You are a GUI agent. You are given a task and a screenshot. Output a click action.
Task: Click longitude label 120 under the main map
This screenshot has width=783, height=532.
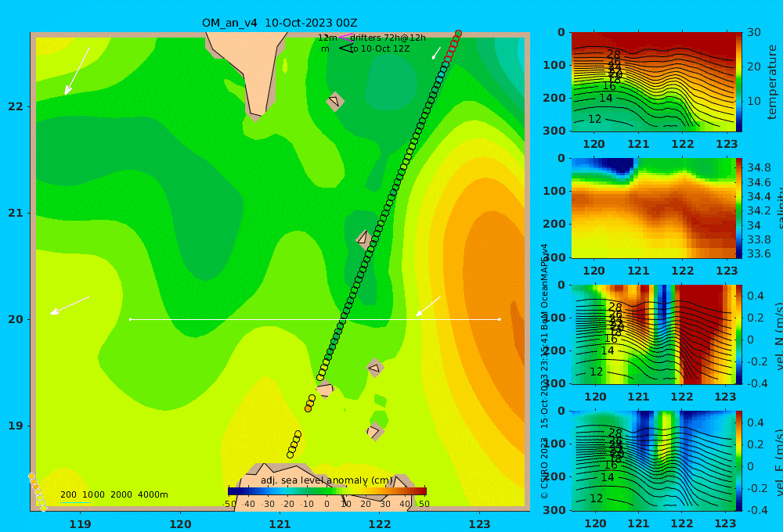[x=180, y=524]
